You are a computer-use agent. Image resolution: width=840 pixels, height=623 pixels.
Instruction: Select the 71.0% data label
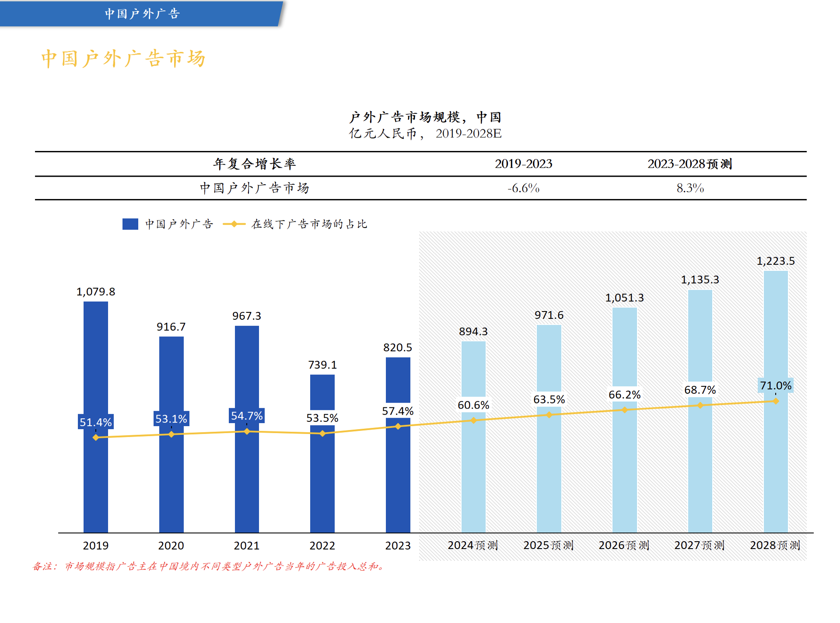[x=776, y=385]
